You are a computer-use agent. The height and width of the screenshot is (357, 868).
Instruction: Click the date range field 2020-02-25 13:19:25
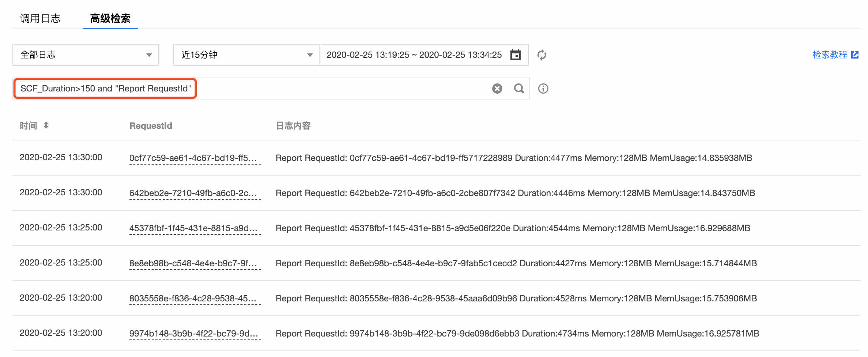tap(424, 55)
